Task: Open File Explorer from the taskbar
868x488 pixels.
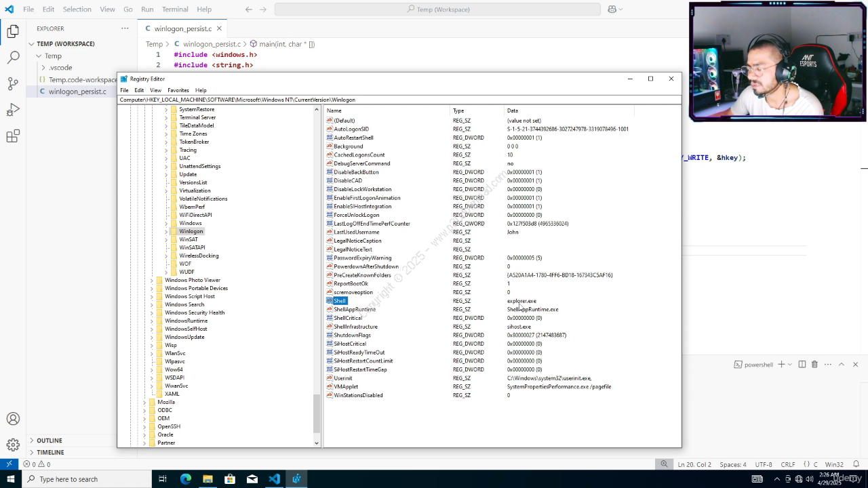Action: coord(208,479)
